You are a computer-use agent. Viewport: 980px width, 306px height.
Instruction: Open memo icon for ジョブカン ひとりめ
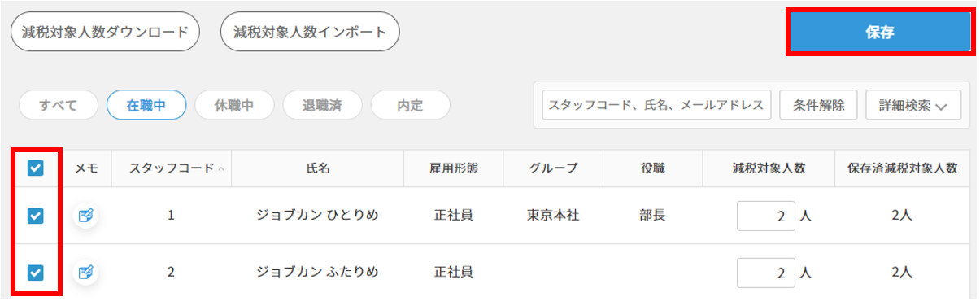86,216
